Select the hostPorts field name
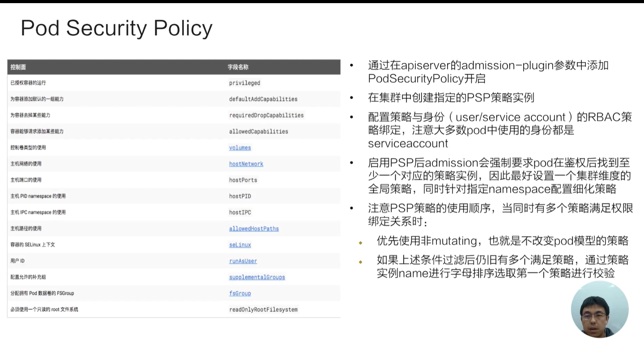This screenshot has height=339, width=644. click(x=243, y=180)
